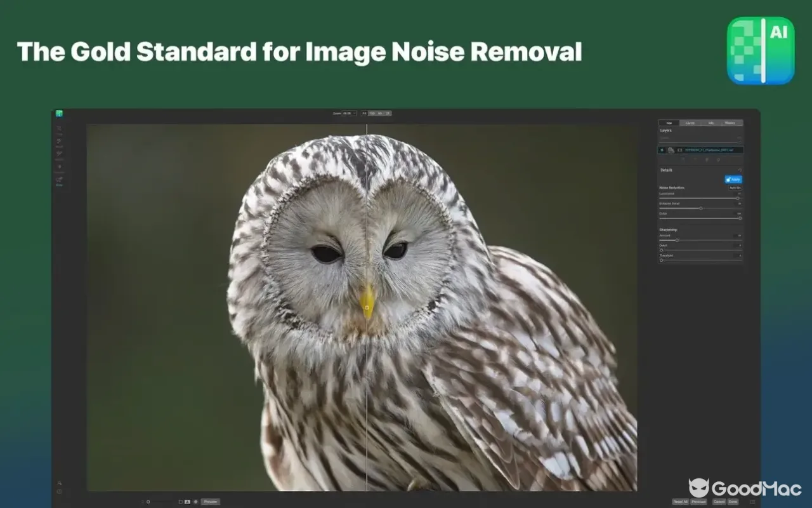The height and width of the screenshot is (508, 812).
Task: Open the Levels tab
Action: click(x=690, y=123)
